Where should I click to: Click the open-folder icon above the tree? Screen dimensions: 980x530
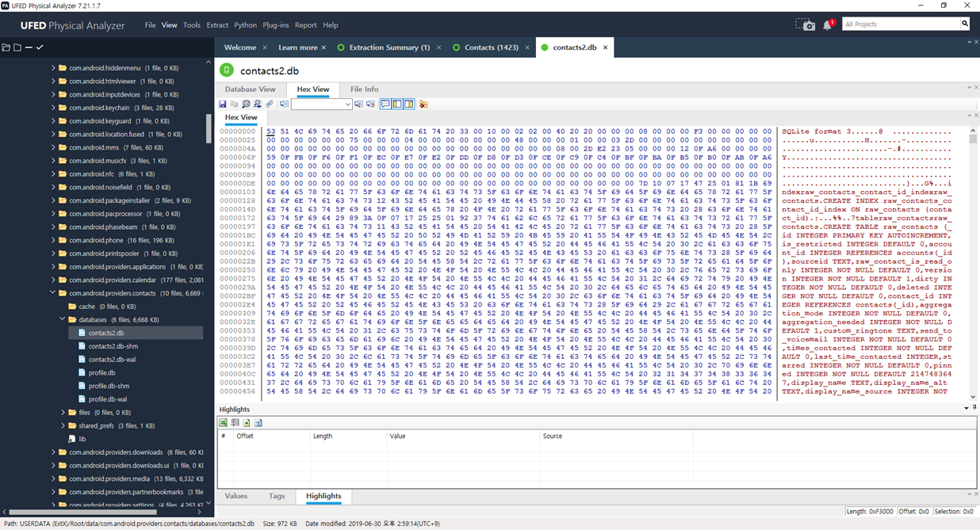pos(6,48)
